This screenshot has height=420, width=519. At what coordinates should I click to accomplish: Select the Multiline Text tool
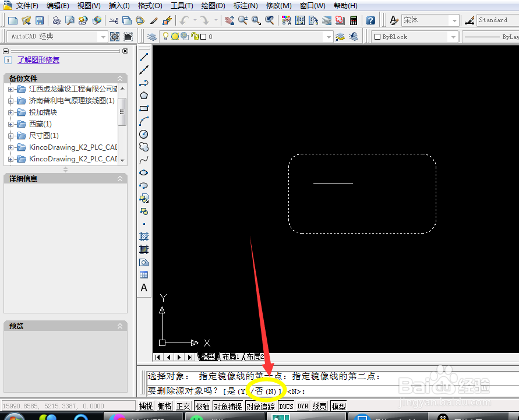(x=144, y=288)
